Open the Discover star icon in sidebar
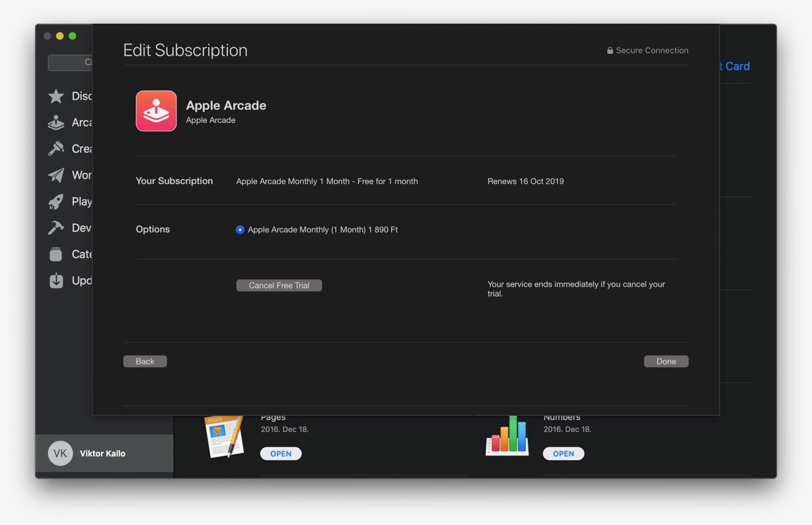This screenshot has width=812, height=525. point(56,96)
